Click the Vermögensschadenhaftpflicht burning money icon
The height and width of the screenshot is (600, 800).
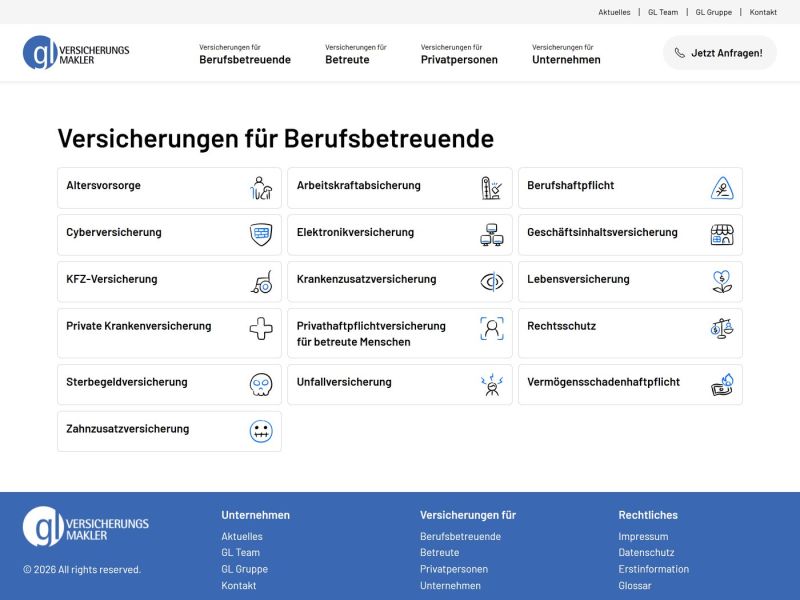click(722, 385)
